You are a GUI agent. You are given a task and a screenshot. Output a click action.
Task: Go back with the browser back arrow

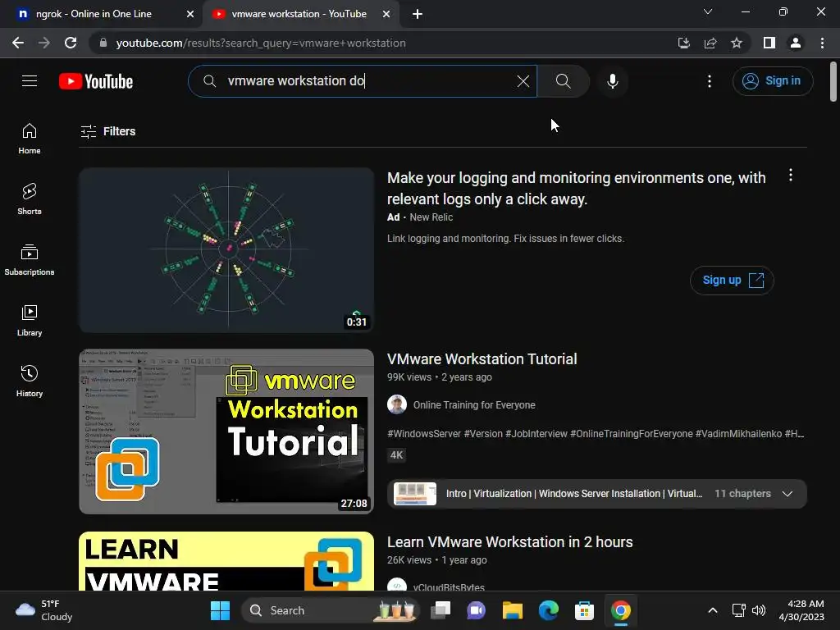tap(18, 43)
